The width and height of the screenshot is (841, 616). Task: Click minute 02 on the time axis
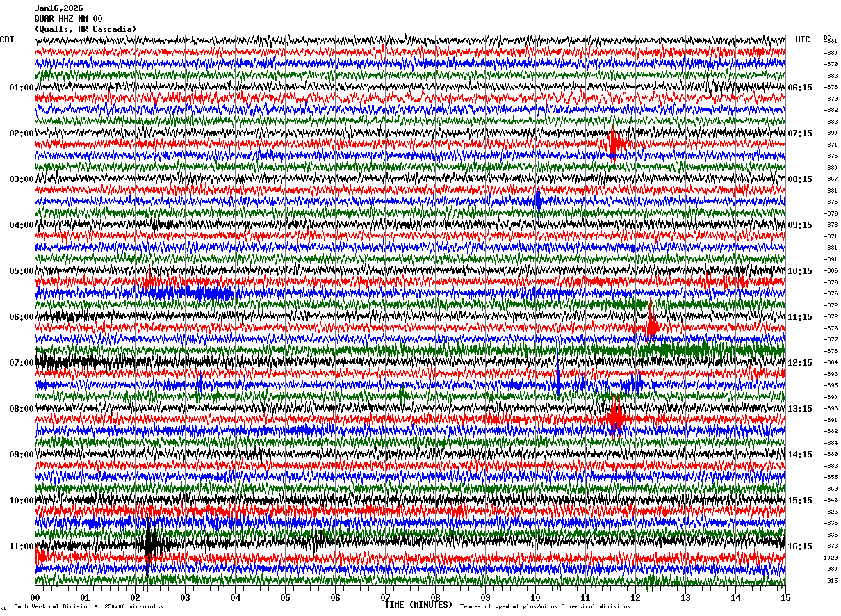point(135,597)
